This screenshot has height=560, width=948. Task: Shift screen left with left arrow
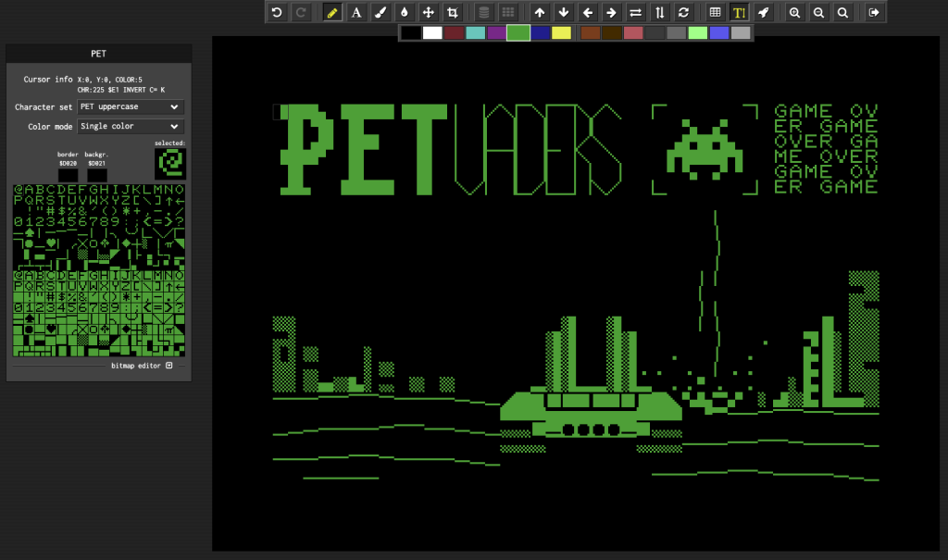[x=588, y=12]
